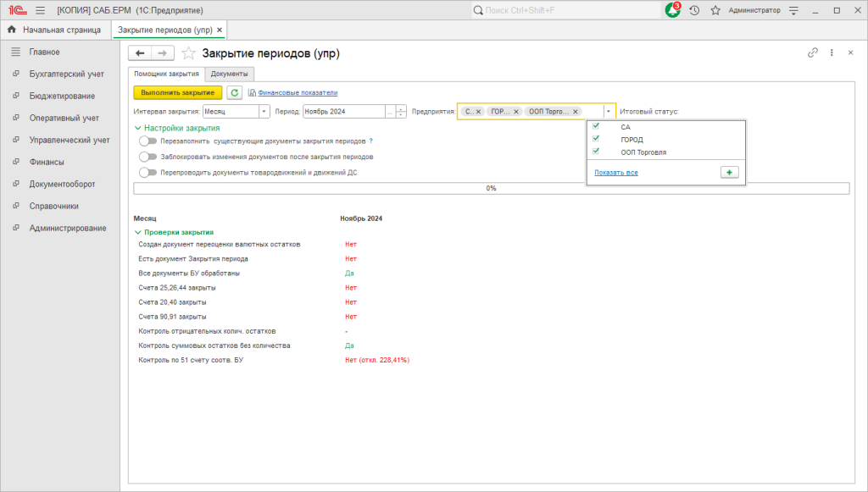This screenshot has height=492, width=868.
Task: Remove the ООП Торго... enterprise tag
Action: coord(576,112)
